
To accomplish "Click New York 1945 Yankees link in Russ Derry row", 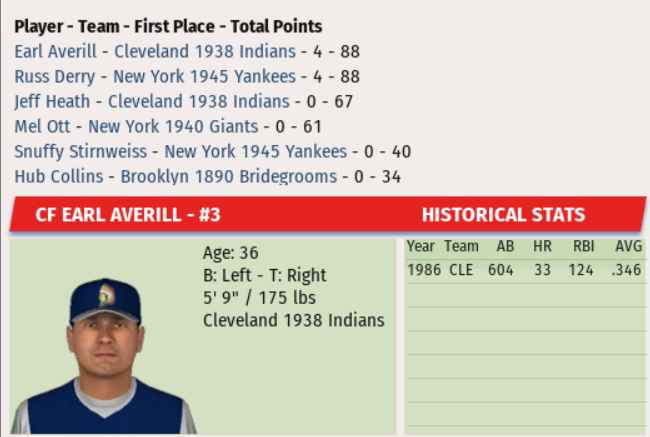I will 204,76.
